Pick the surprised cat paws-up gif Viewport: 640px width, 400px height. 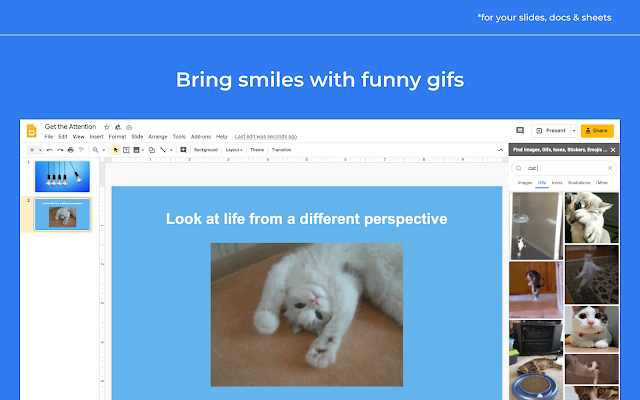pos(592,218)
